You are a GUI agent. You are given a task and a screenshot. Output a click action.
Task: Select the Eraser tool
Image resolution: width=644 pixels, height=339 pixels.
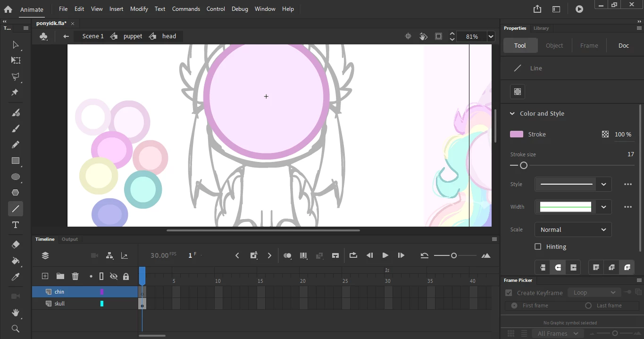tap(16, 245)
